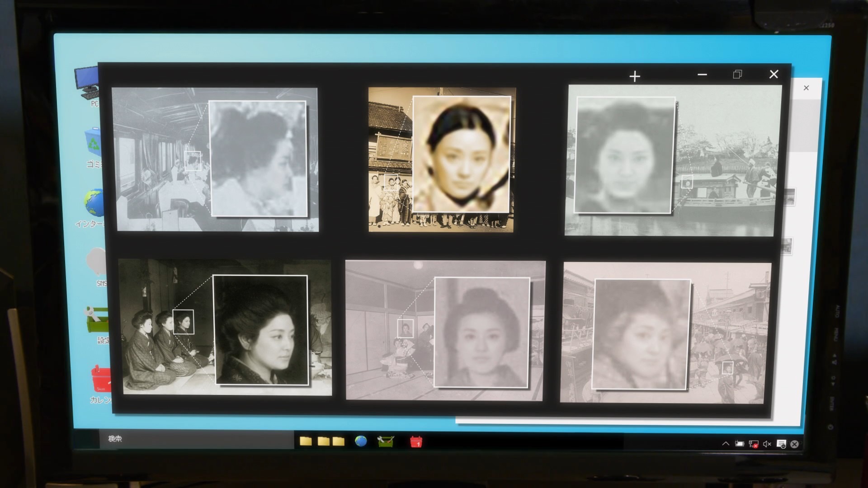Select the boat on river photo
The height and width of the screenshot is (488, 868).
click(x=673, y=160)
